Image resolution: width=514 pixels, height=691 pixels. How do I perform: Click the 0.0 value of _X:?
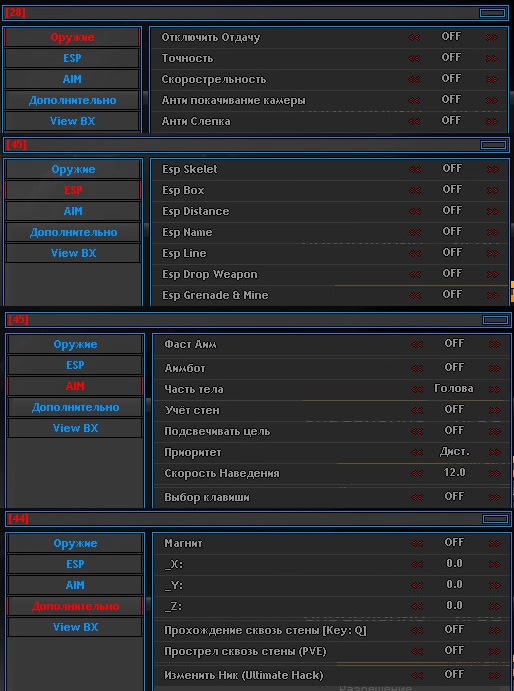coord(454,564)
